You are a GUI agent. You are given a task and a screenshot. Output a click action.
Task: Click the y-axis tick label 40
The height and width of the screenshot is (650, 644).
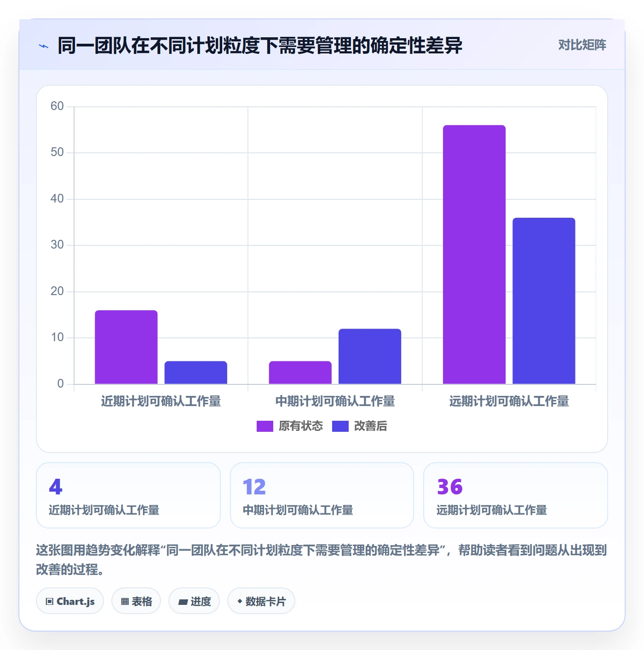57,199
